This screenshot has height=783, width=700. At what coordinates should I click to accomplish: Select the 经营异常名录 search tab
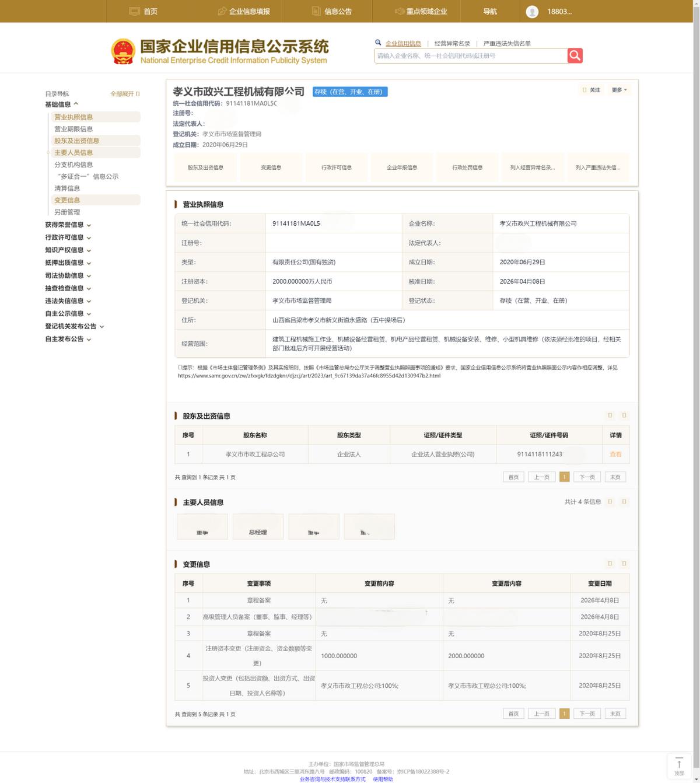click(x=452, y=43)
